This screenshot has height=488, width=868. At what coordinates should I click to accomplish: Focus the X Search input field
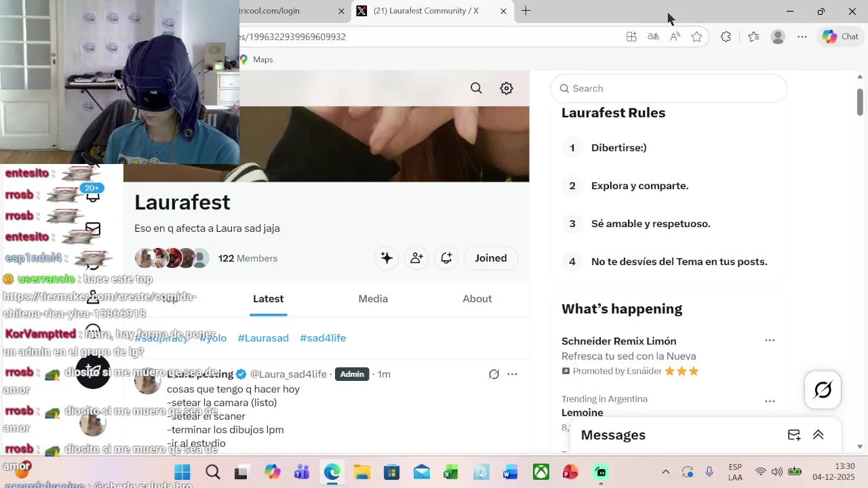tap(669, 88)
